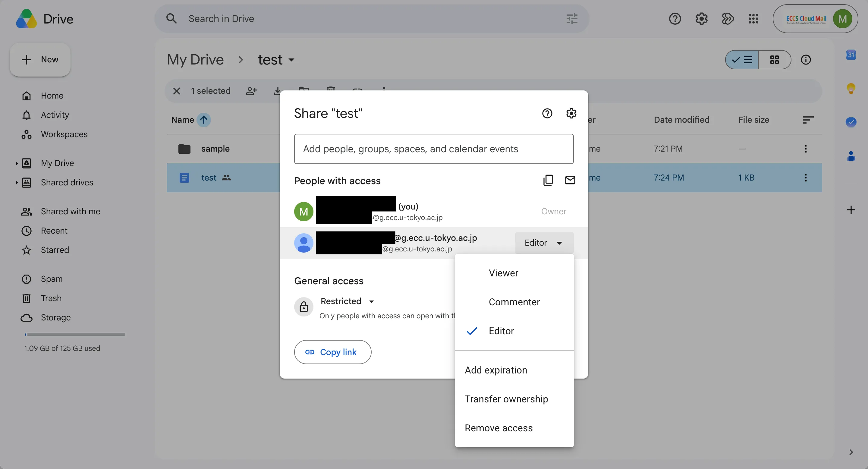The width and height of the screenshot is (868, 469).
Task: Show side panel chevron at bottom right
Action: (851, 452)
